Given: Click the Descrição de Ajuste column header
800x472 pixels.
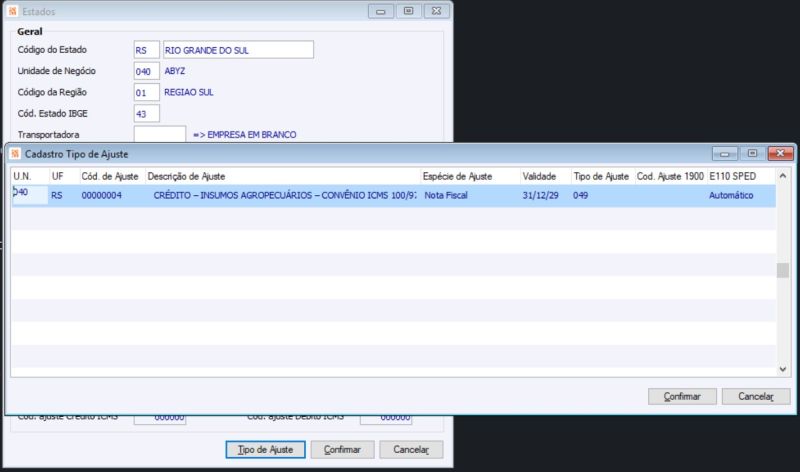Looking at the screenshot, I should 283,177.
